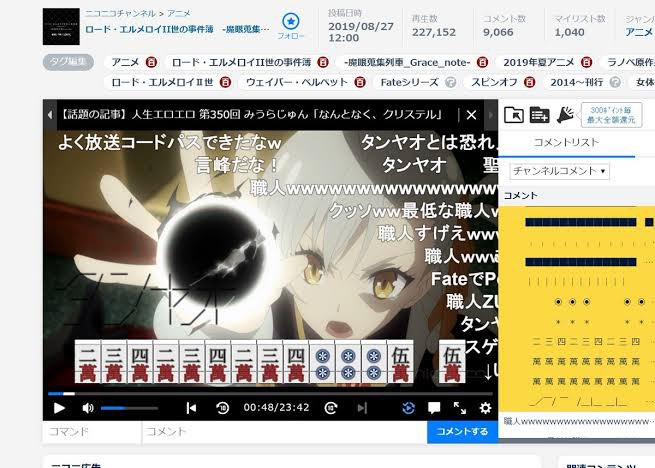Jump to the video start
This screenshot has height=468, width=655.
click(191, 408)
